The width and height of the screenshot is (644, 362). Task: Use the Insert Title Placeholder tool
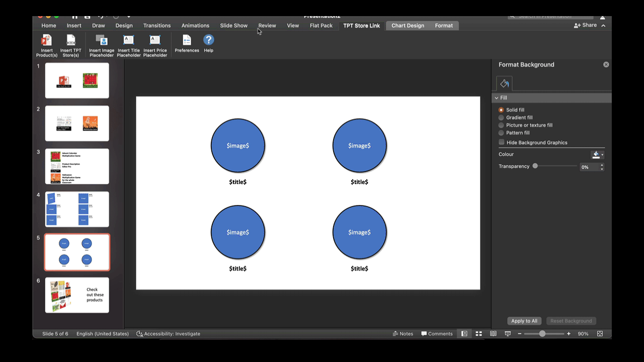pyautogui.click(x=128, y=45)
